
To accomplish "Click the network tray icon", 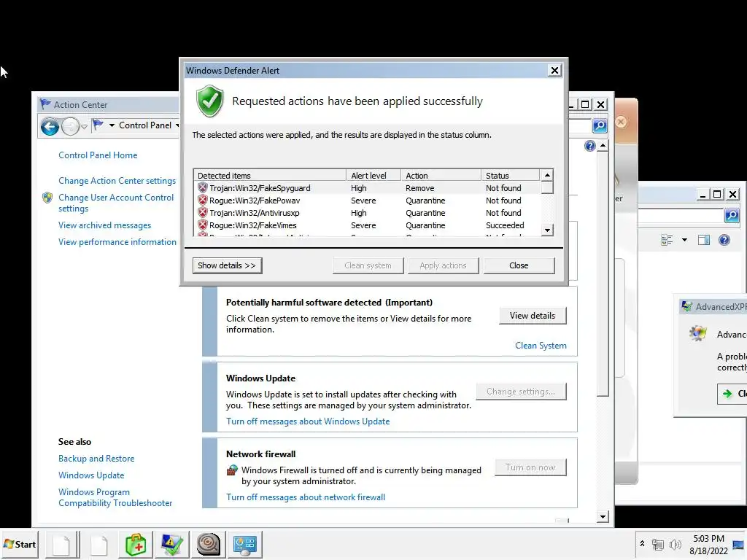I will tap(657, 544).
